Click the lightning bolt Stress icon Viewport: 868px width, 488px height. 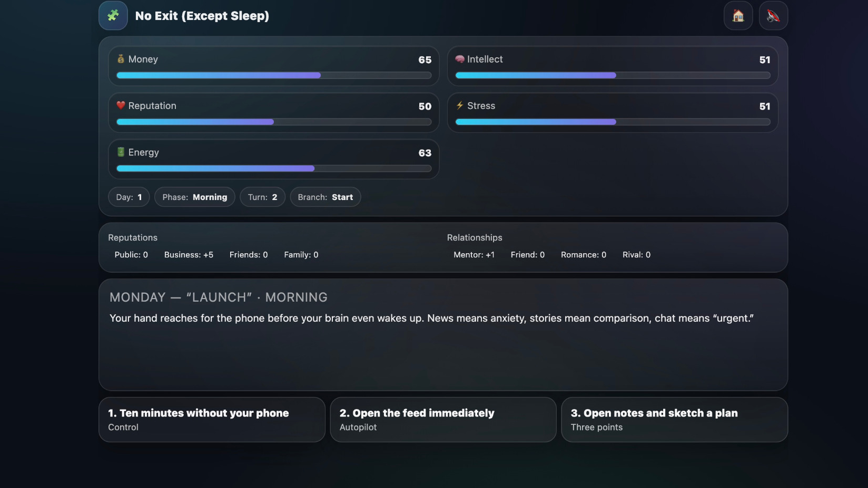(x=460, y=105)
